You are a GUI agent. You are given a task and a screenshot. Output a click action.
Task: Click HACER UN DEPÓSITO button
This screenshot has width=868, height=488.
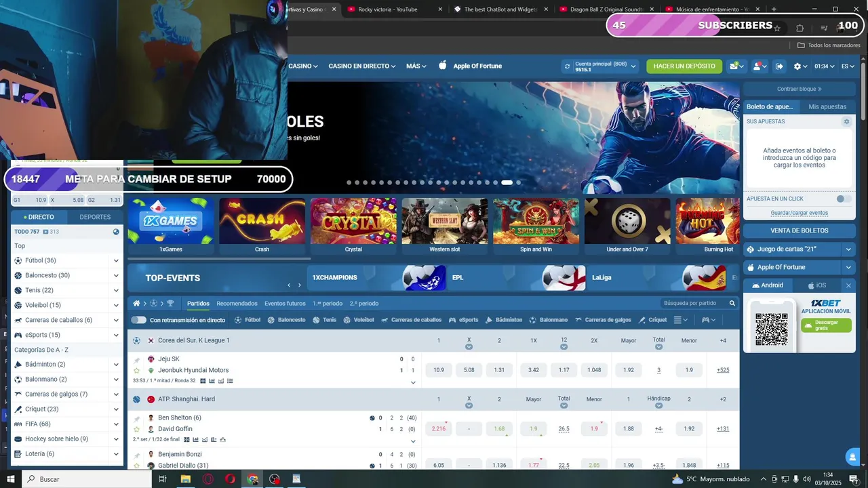[684, 66]
